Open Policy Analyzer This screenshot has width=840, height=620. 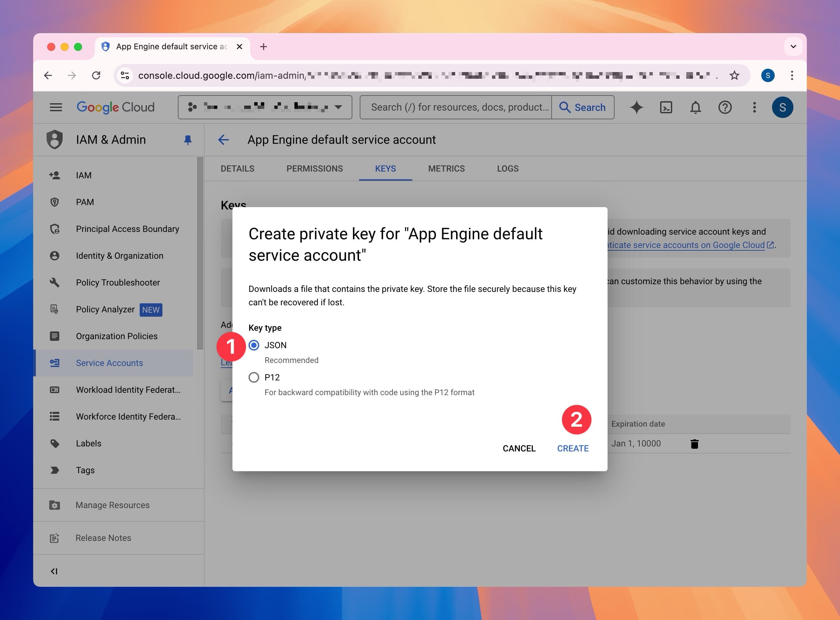[x=113, y=309]
